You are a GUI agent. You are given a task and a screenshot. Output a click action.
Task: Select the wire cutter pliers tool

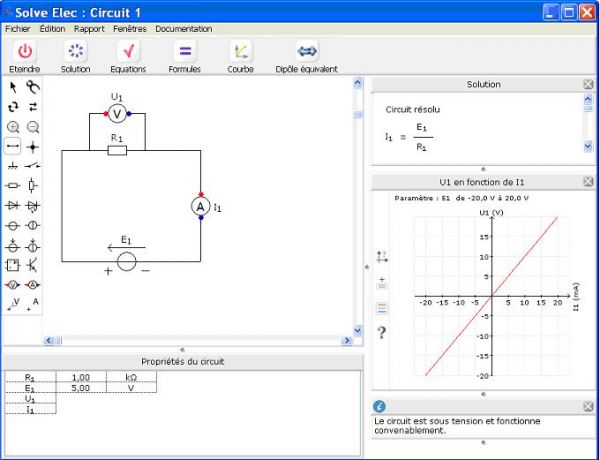[33, 87]
